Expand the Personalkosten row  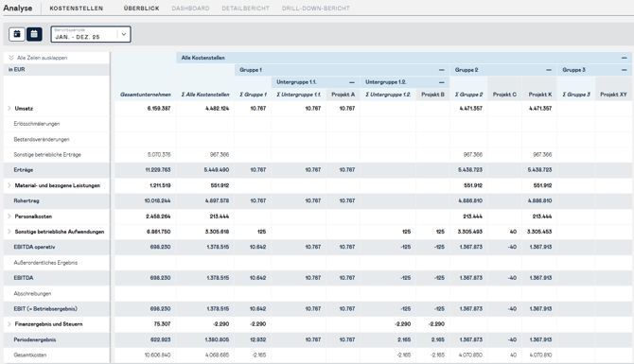(9, 217)
